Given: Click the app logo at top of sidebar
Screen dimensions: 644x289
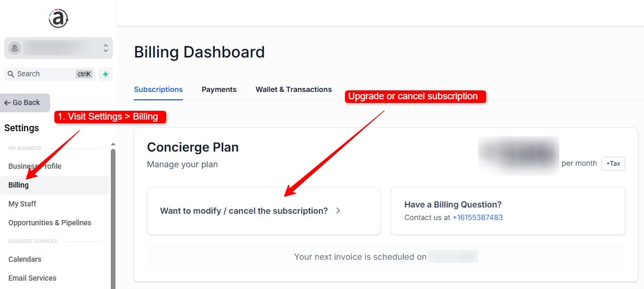Looking at the screenshot, I should (x=59, y=19).
